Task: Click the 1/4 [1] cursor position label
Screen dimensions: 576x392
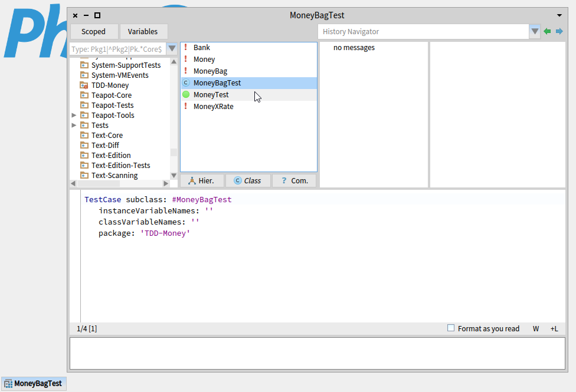Action: (87, 328)
